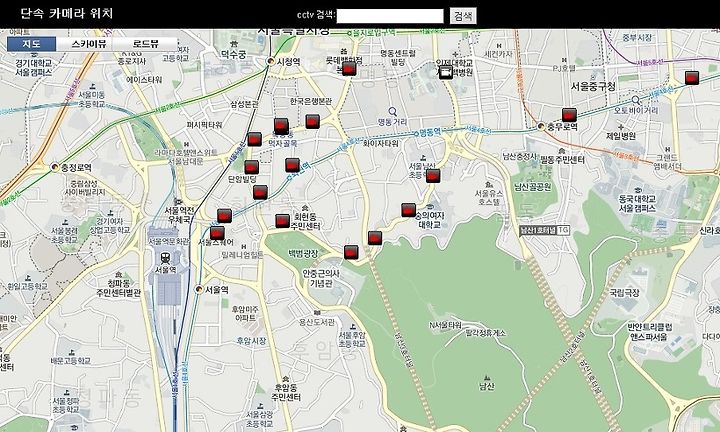Switch to the 스카이뷰 tab
720x432 pixels.
point(88,44)
